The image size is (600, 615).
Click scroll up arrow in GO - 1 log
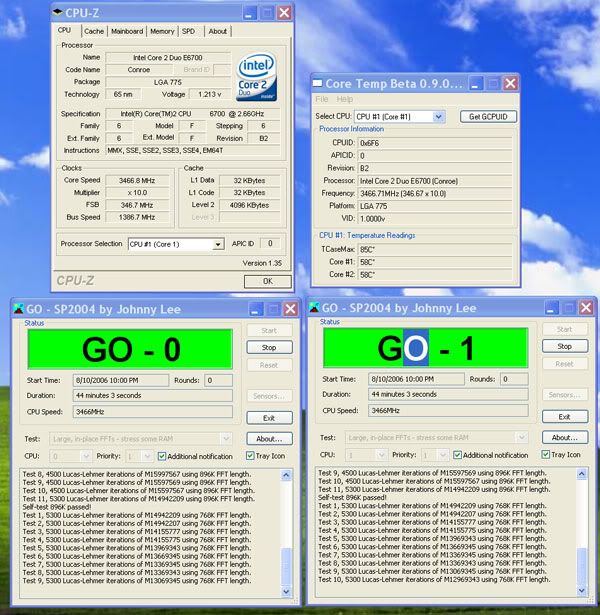pyautogui.click(x=582, y=474)
